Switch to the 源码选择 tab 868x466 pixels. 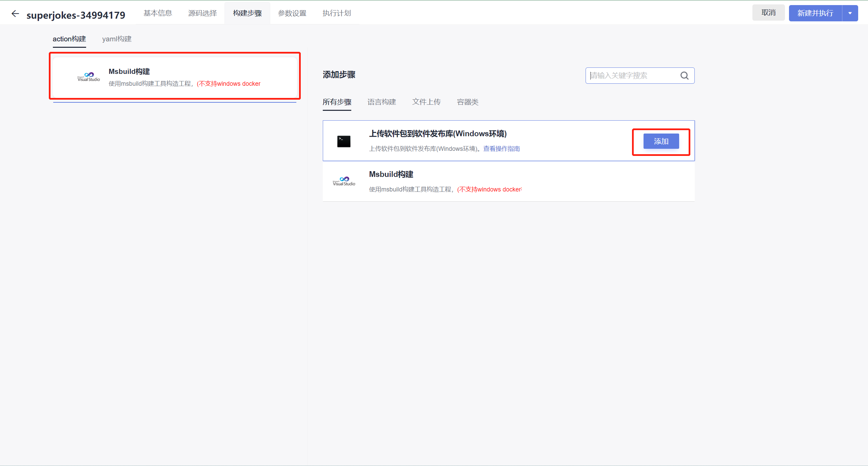[202, 13]
